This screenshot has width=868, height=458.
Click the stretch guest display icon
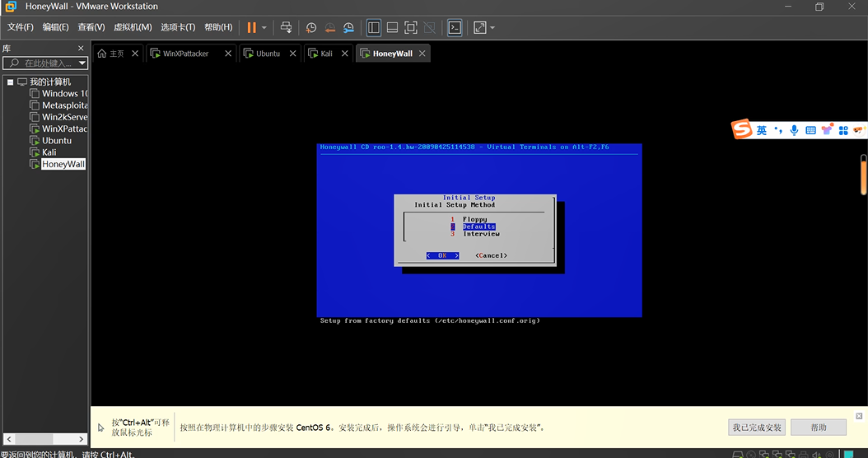point(480,28)
